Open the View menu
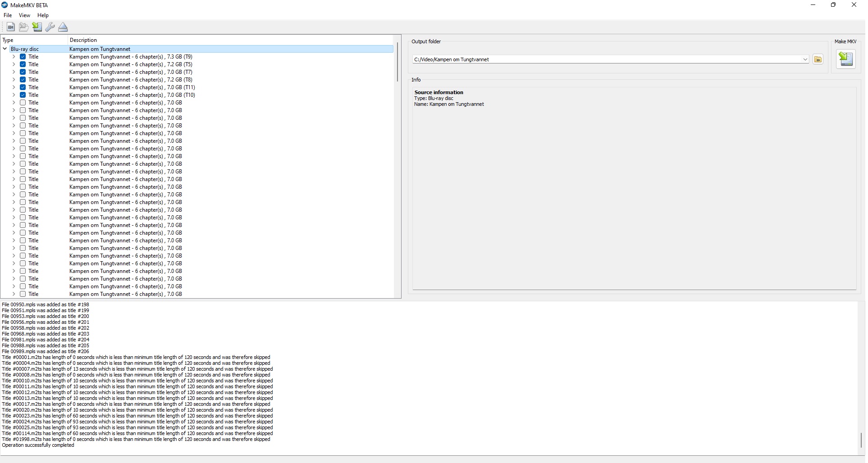The image size is (868, 463). [24, 15]
